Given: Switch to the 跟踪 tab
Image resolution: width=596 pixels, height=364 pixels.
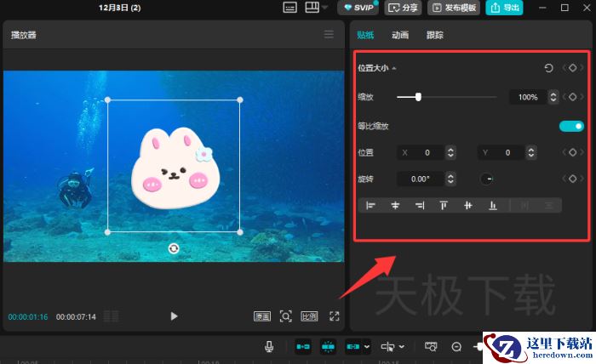Looking at the screenshot, I should pyautogui.click(x=435, y=35).
